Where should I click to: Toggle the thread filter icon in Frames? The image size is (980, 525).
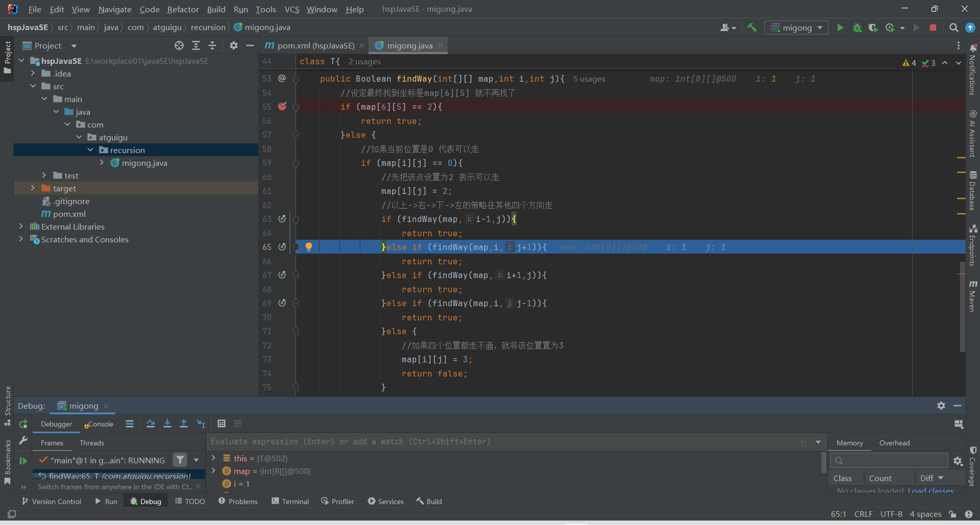coord(180,460)
